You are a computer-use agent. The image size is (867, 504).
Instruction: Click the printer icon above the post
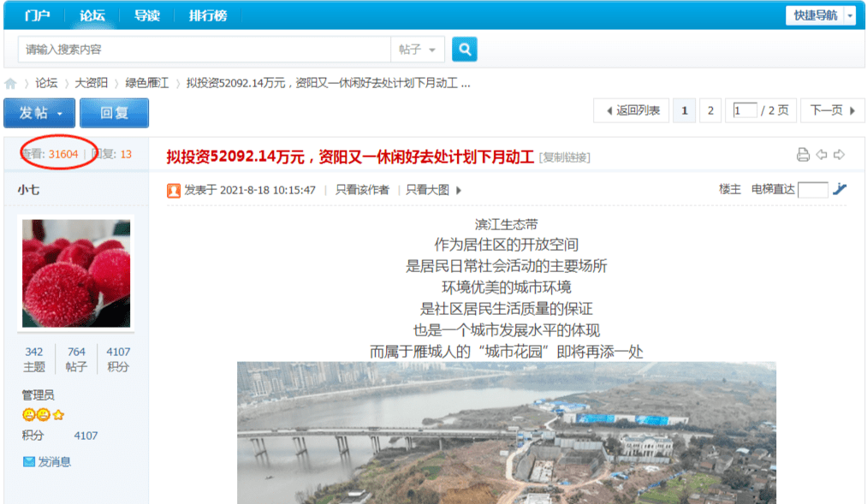coord(802,154)
